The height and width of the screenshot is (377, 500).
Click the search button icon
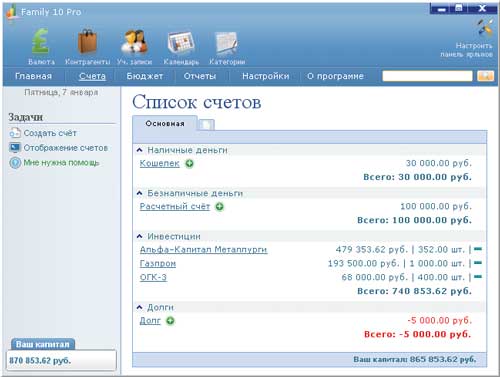pos(485,76)
